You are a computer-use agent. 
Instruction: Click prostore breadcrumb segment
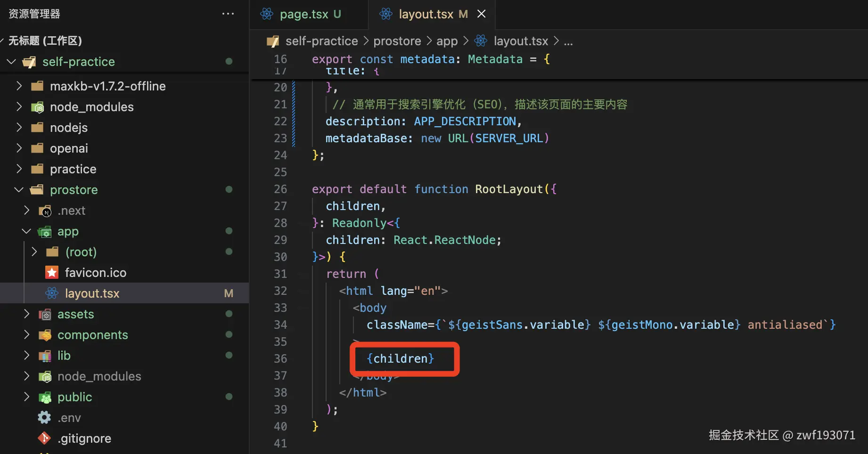pyautogui.click(x=397, y=41)
